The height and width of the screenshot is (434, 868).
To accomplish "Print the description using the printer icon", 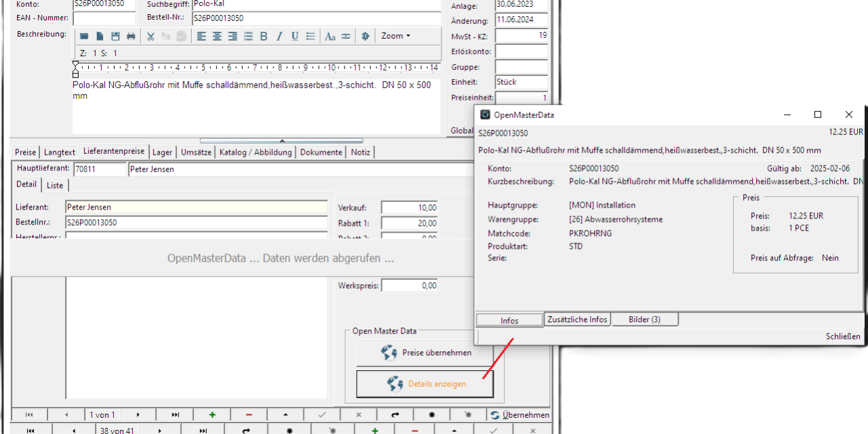I will click(x=131, y=37).
